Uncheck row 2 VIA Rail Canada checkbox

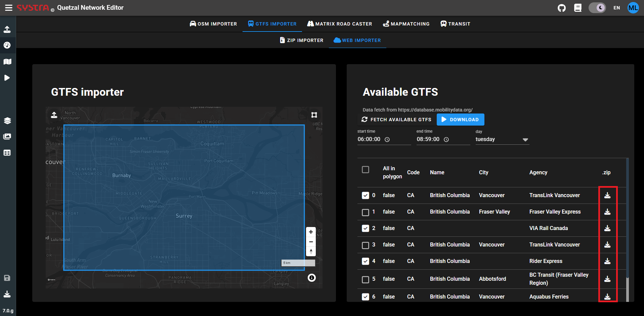click(x=366, y=228)
